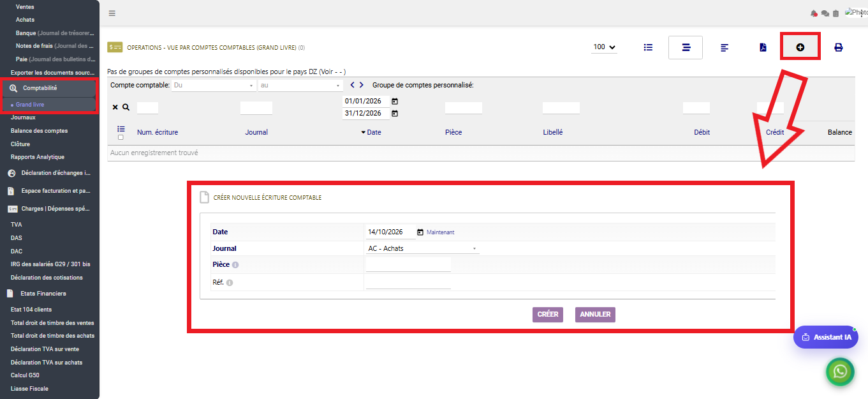Run search with magnifier icon
868x399 pixels.
126,107
